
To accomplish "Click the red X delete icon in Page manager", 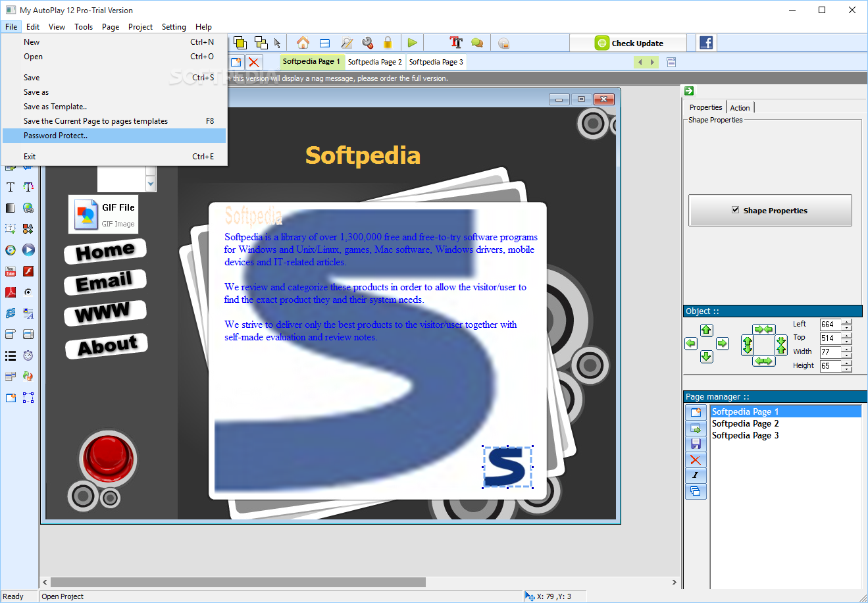I will [x=696, y=460].
